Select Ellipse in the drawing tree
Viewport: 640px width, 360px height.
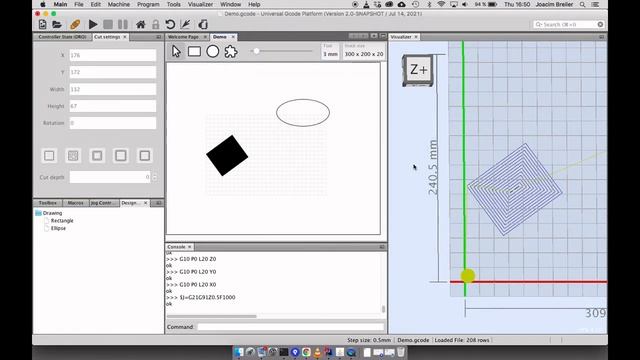pyautogui.click(x=58, y=228)
